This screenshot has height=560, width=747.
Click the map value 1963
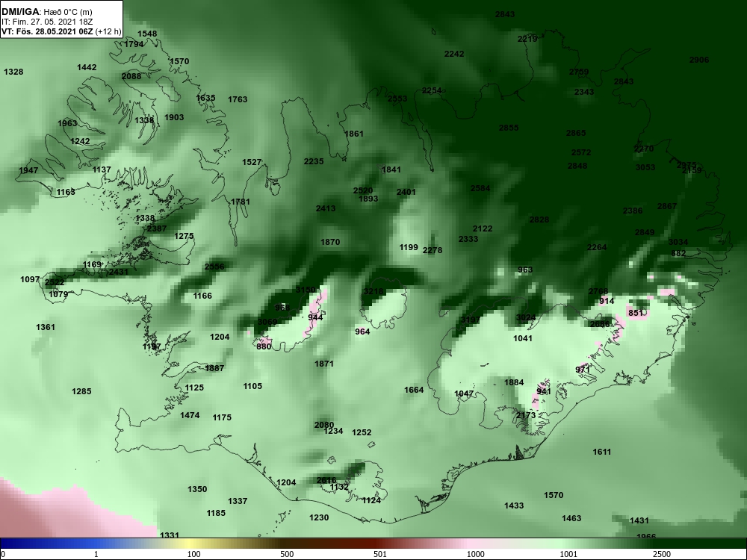coord(67,123)
